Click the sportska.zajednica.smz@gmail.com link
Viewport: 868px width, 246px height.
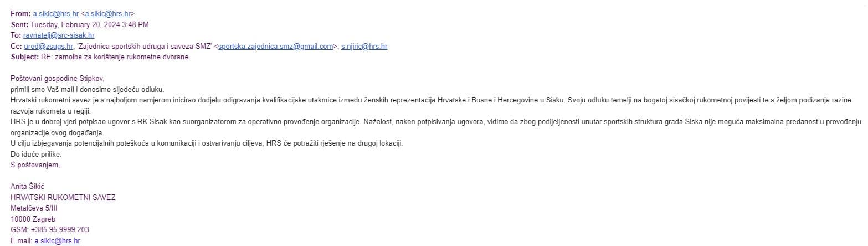click(276, 47)
